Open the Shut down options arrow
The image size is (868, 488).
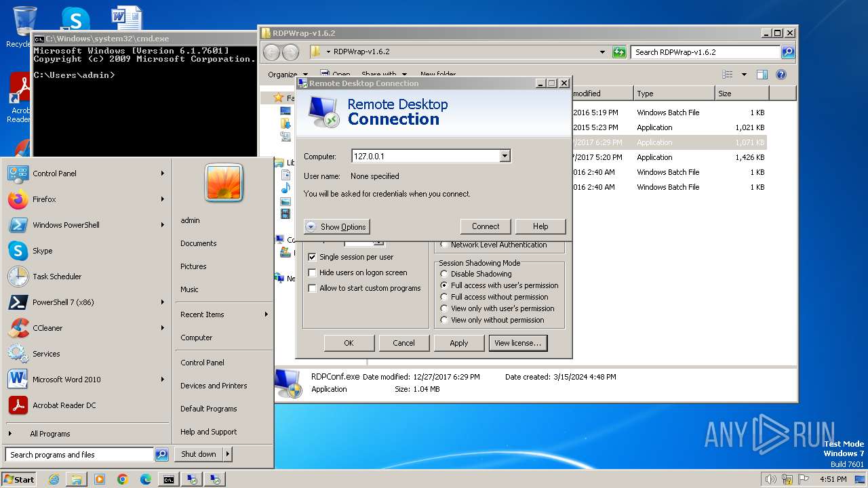[x=227, y=454]
